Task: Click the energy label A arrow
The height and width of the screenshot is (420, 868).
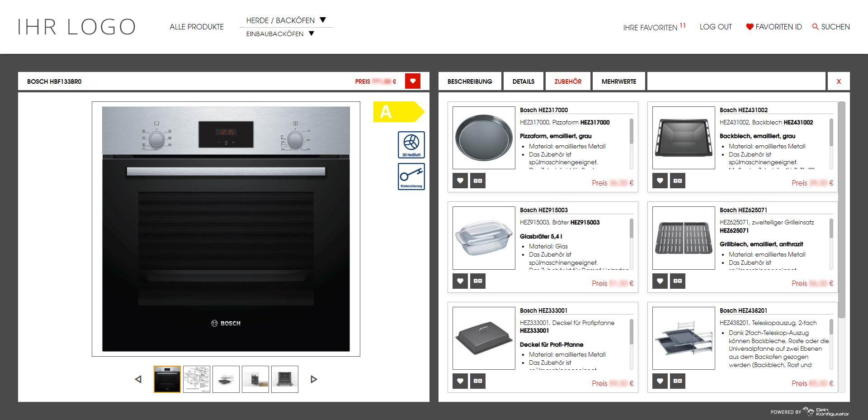Action: 398,112
